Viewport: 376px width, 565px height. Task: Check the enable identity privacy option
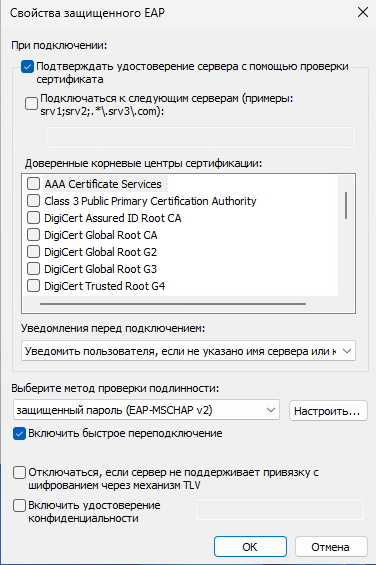[19, 506]
